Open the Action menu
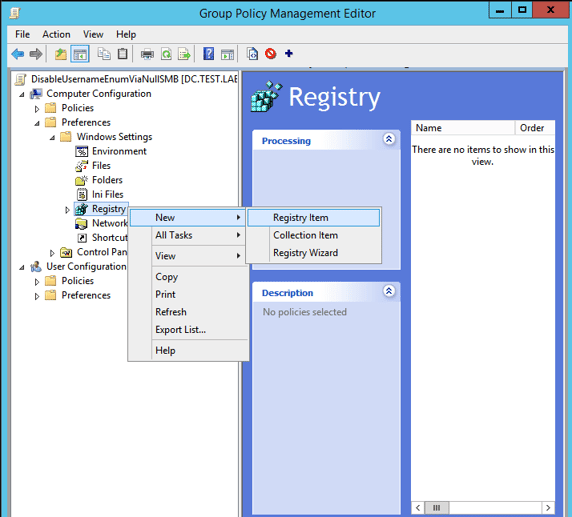Screen dimensions: 572x517 coord(56,34)
